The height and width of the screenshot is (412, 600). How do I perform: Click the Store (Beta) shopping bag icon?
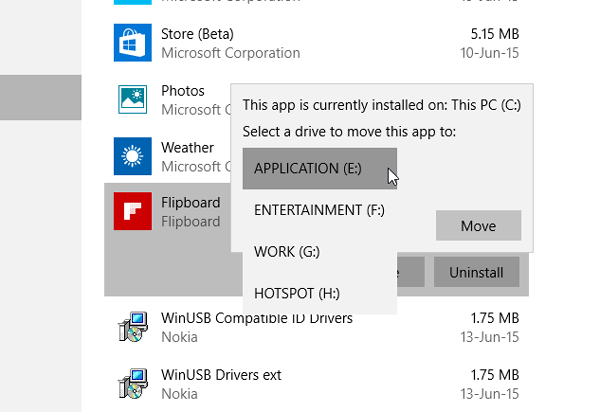click(132, 43)
